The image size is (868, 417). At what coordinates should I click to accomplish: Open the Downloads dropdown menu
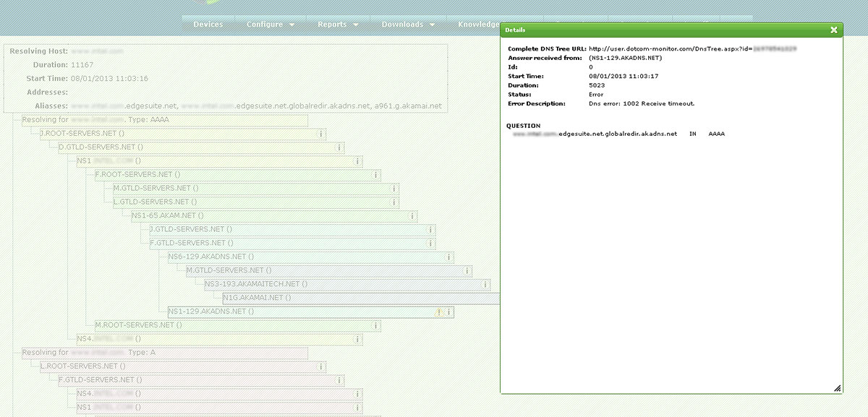pos(409,25)
